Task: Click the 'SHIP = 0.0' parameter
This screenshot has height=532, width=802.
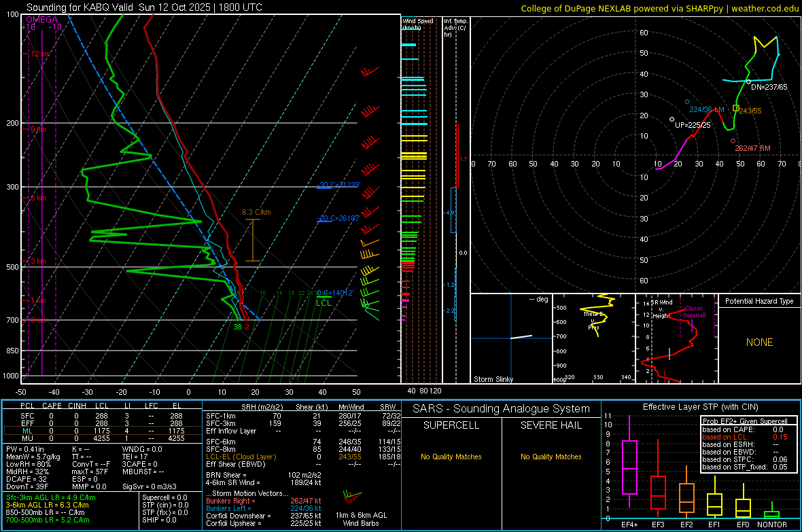Action: (x=159, y=520)
